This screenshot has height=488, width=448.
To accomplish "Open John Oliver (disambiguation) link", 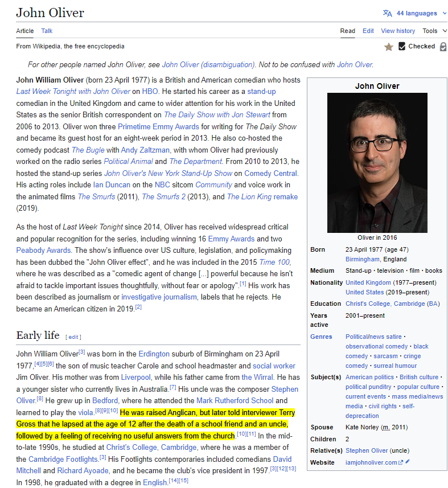I will click(x=208, y=64).
